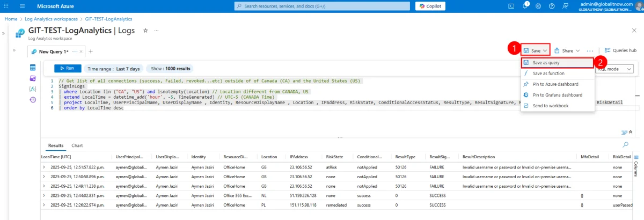The image size is (644, 220).
Task: Search the results with magnifier icon
Action: click(625, 145)
